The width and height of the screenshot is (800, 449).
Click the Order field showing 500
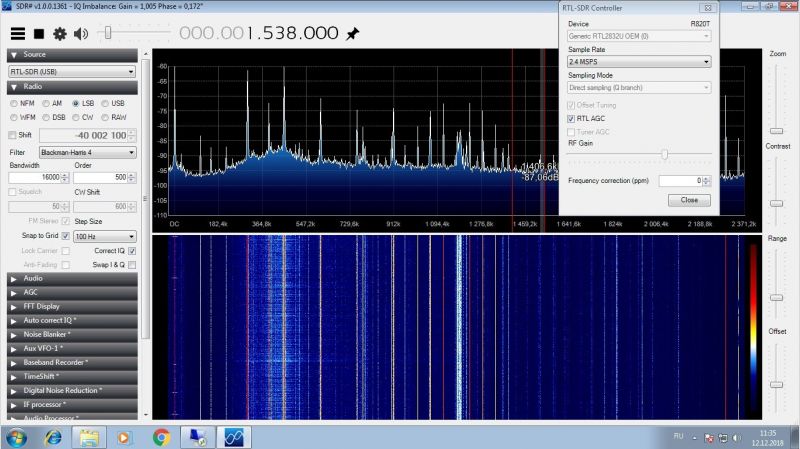(105, 177)
